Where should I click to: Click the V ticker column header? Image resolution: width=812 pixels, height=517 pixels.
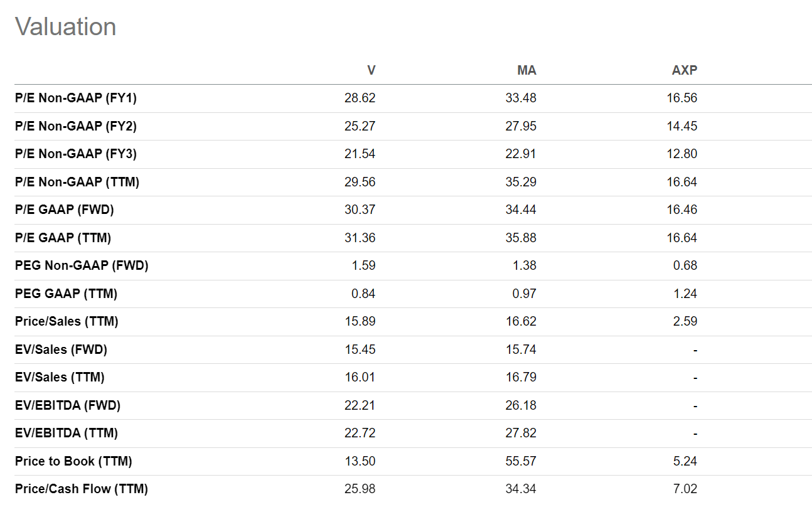(x=371, y=70)
